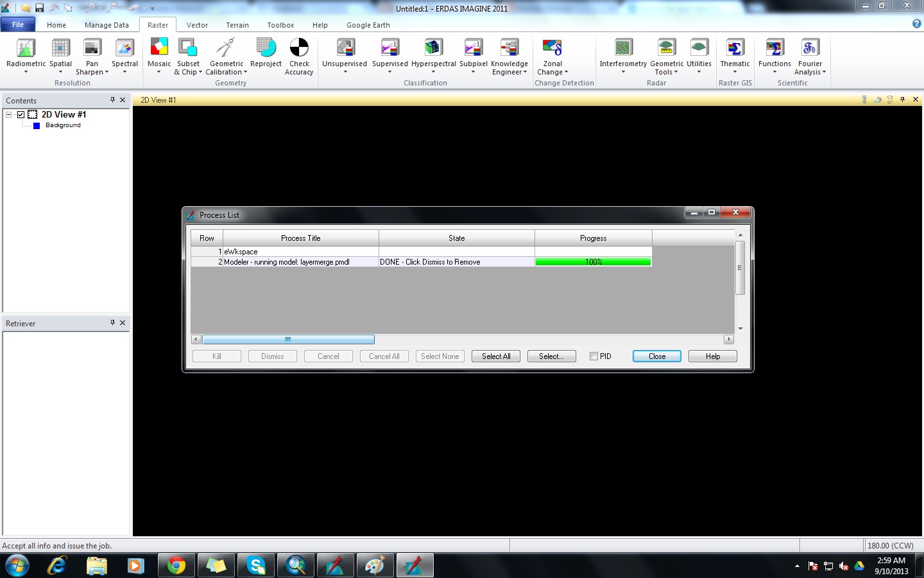924x578 pixels.
Task: Select the layermerge.pmdl Modeler process row
Action: [x=422, y=262]
